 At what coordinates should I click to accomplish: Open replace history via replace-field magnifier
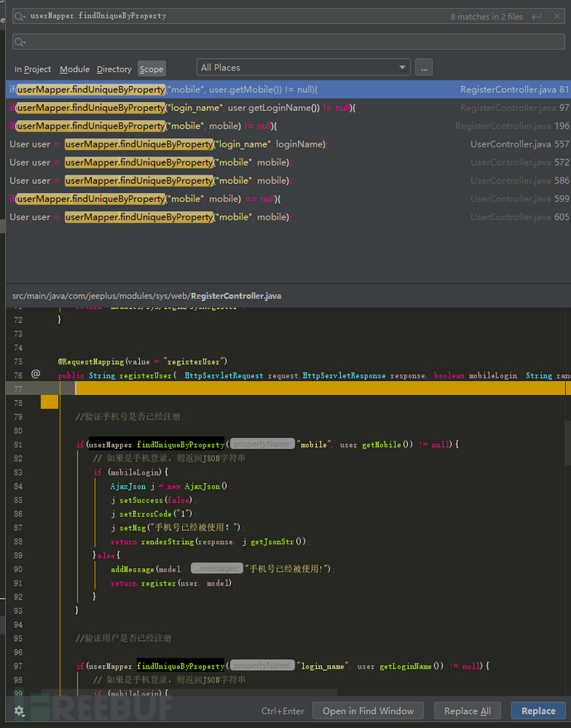pos(21,41)
